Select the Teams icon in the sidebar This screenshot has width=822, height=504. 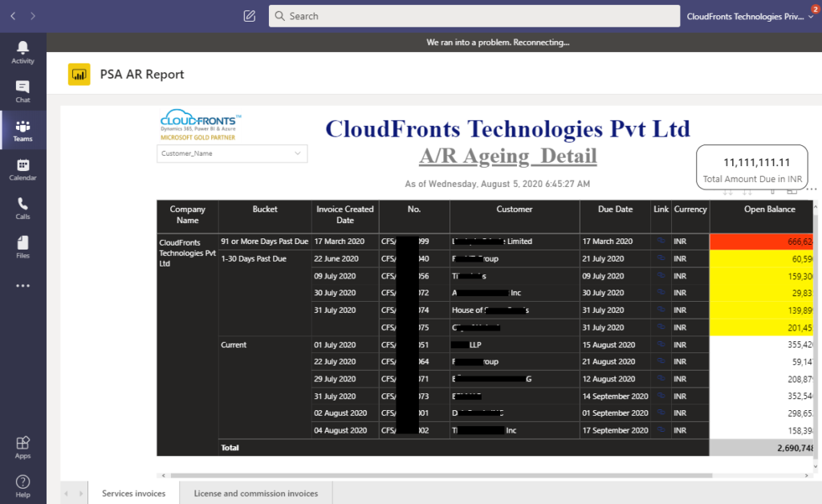22,131
